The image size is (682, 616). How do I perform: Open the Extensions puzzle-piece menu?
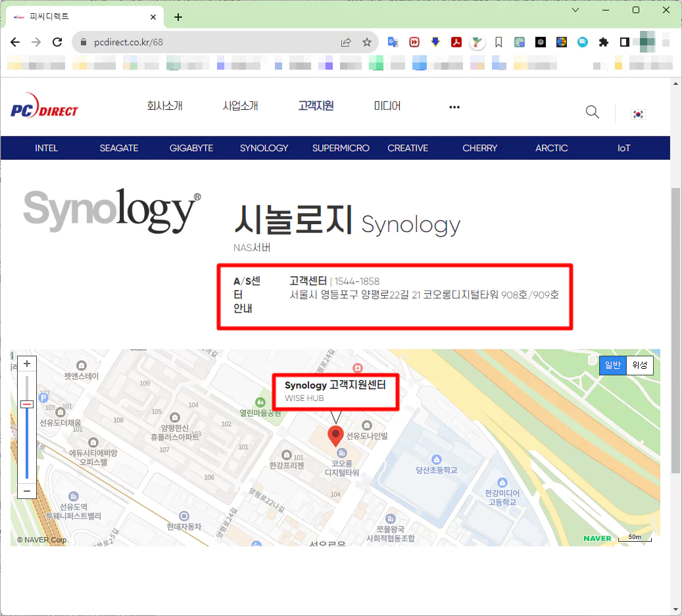(x=603, y=42)
